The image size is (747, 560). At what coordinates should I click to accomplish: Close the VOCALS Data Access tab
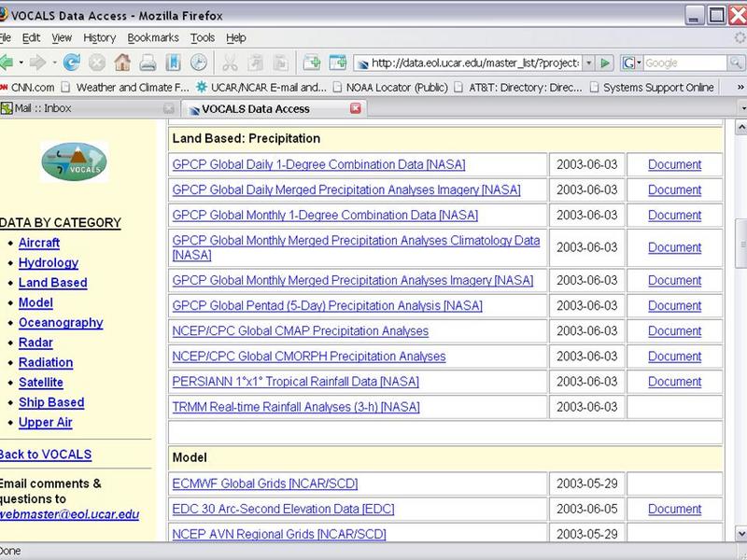click(x=355, y=108)
